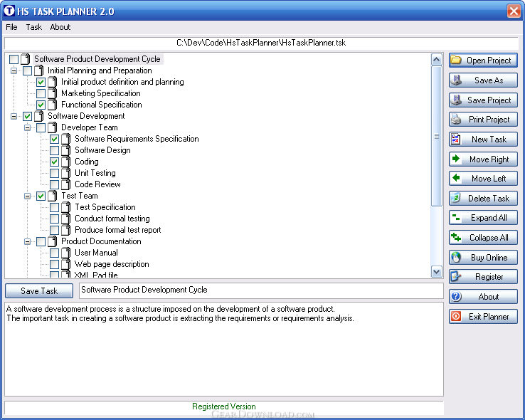525x420 pixels.
Task: Click the red Exit Planner icon
Action: [456, 316]
